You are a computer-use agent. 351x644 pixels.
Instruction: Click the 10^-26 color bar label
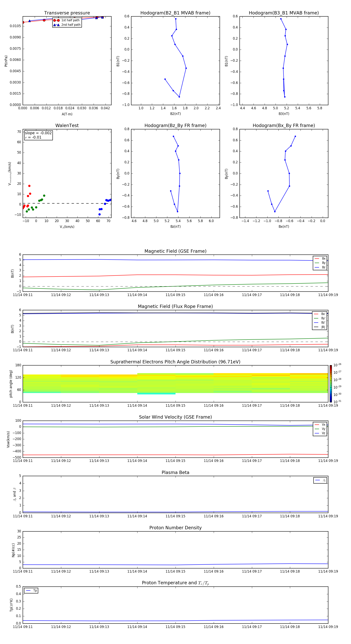click(x=337, y=365)
